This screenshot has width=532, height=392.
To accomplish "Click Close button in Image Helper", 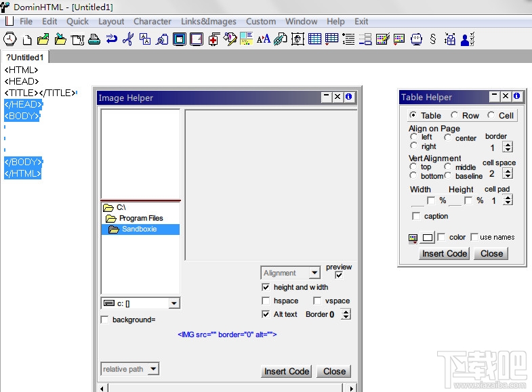I will (x=334, y=371).
